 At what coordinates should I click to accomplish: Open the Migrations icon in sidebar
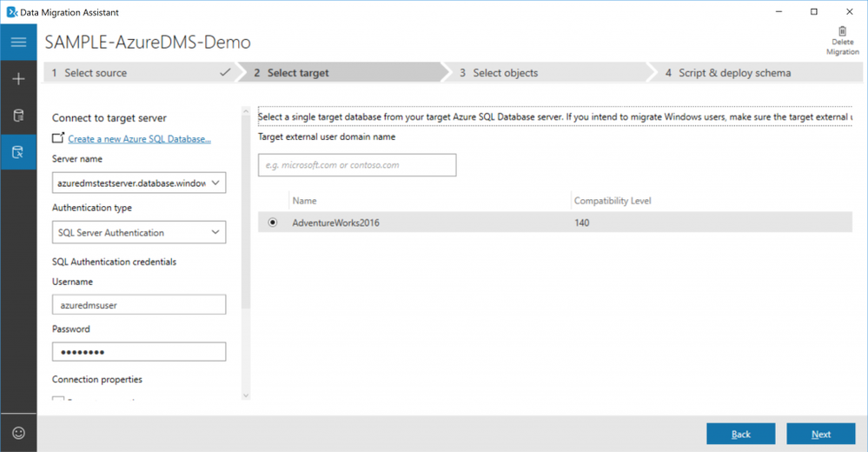(x=18, y=152)
